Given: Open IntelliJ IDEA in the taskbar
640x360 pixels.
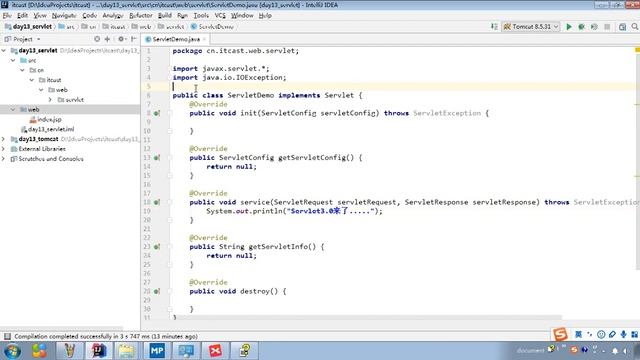Looking at the screenshot, I should (98, 351).
